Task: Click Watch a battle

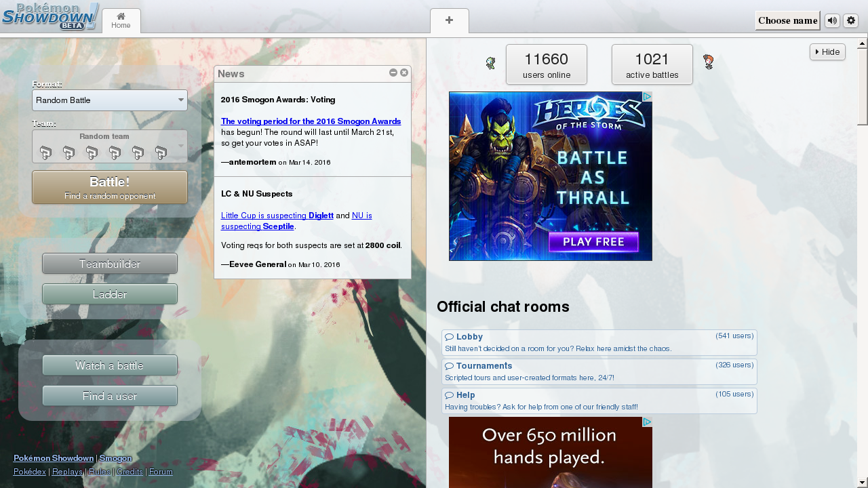Action: coord(110,365)
